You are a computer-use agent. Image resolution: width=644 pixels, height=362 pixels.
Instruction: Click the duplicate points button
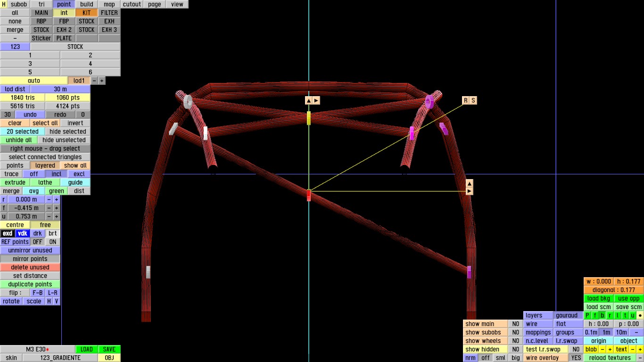30,284
